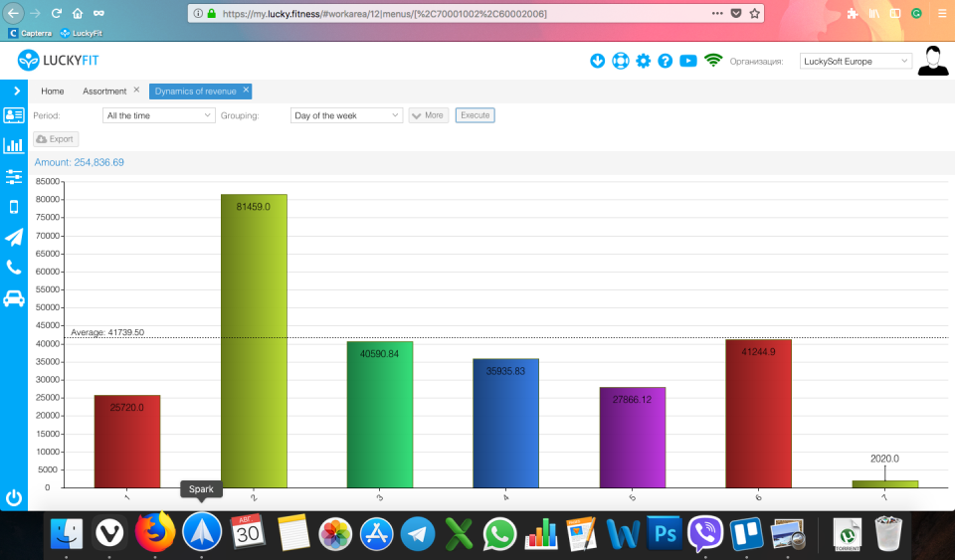Image resolution: width=955 pixels, height=560 pixels.
Task: Select the Dynamics of revenue tab
Action: 196,91
